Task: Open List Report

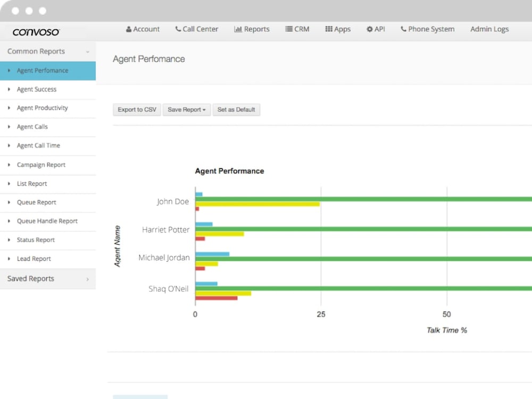Action: (x=48, y=184)
